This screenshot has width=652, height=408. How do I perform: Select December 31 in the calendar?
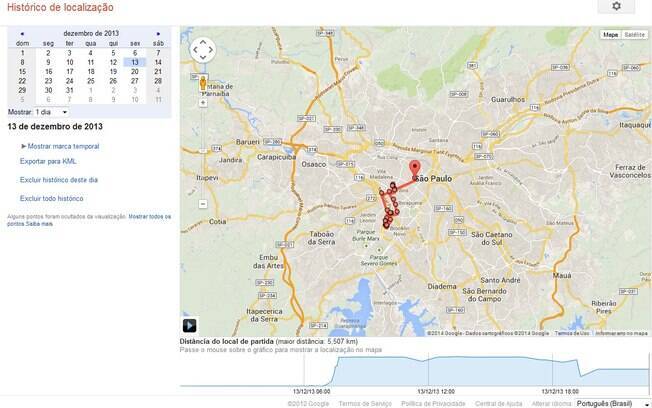click(x=69, y=90)
